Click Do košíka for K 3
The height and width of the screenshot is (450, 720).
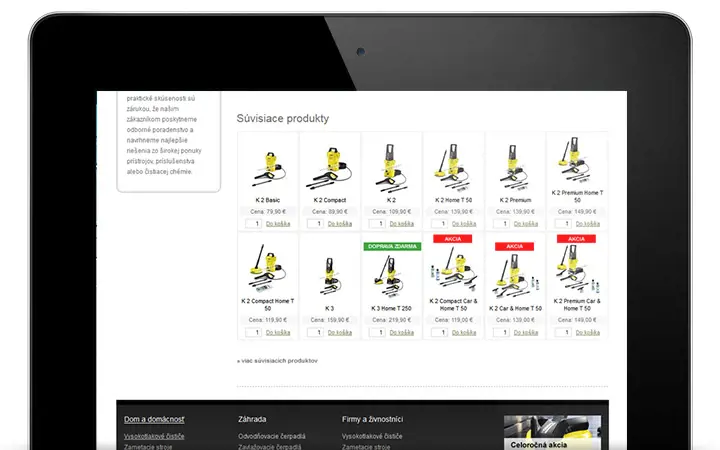pos(340,332)
